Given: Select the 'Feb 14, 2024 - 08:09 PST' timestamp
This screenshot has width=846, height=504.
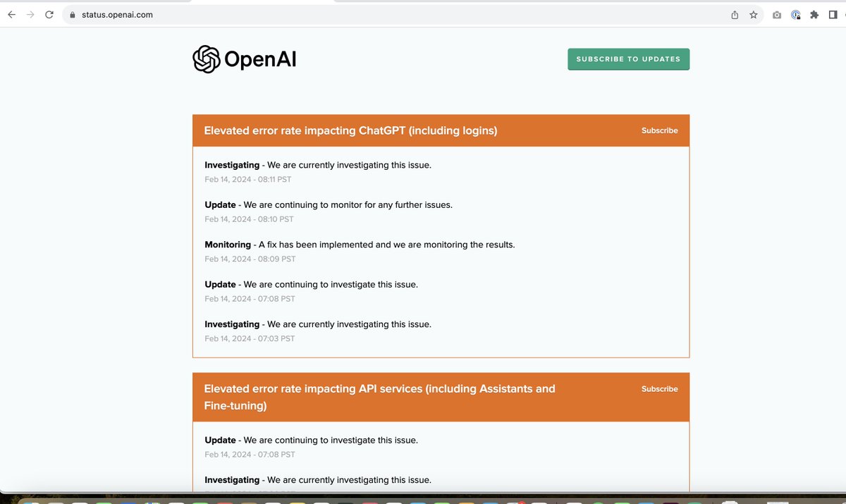Looking at the screenshot, I should coord(250,259).
